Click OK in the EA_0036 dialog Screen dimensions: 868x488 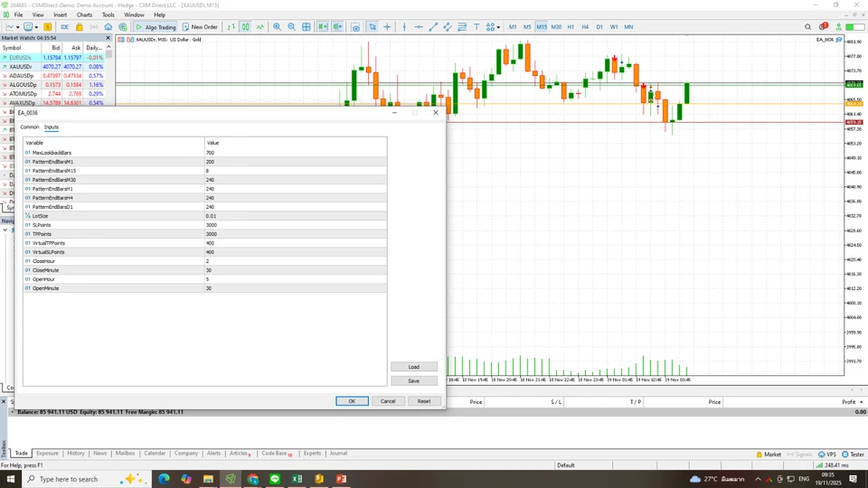[x=352, y=401]
